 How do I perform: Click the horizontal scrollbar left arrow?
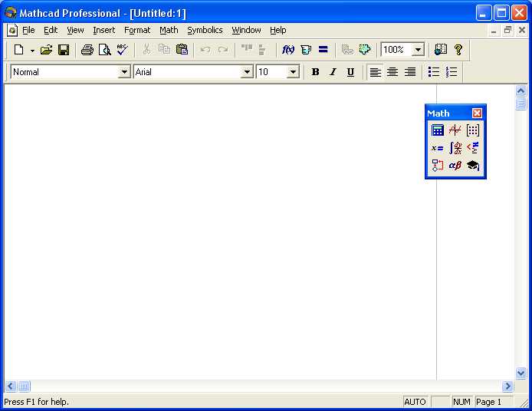point(11,386)
